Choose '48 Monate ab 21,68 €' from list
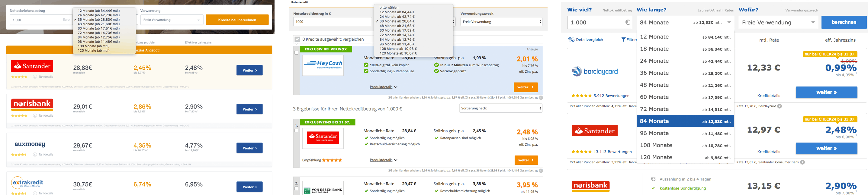 coord(397,26)
